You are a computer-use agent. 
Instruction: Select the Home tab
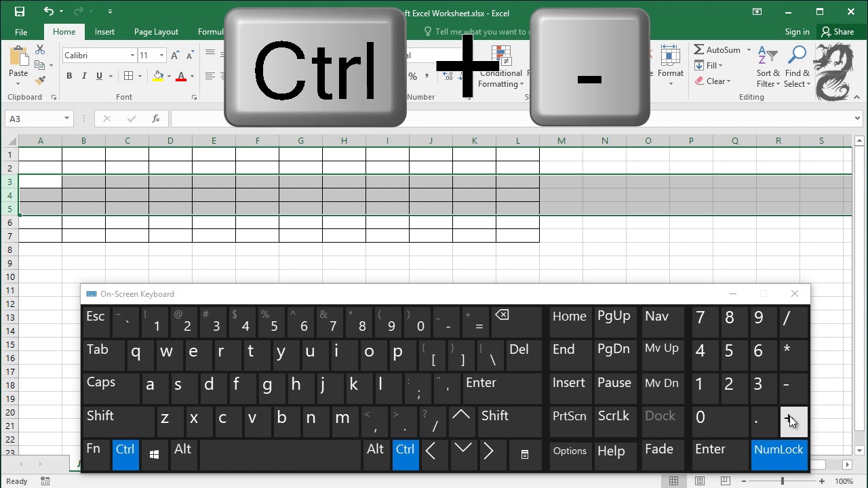[x=64, y=32]
